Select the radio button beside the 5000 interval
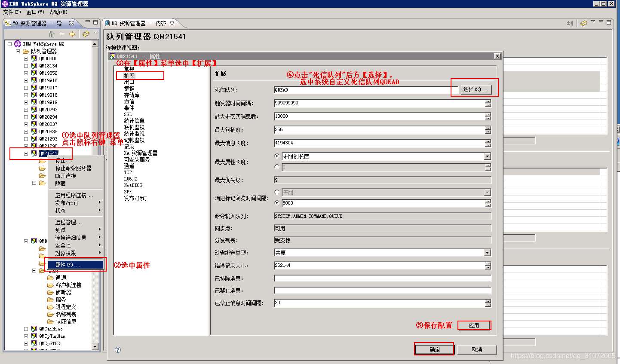620x364 pixels. click(277, 203)
